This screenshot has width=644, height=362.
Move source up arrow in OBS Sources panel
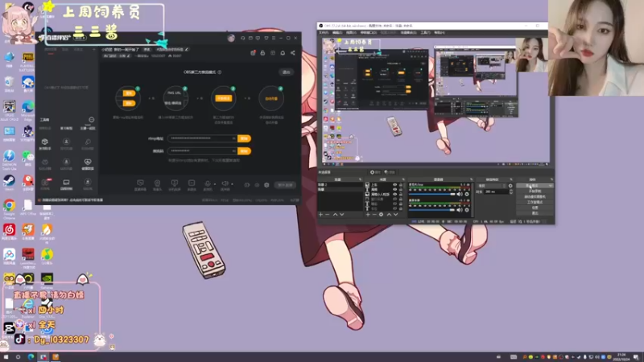tap(389, 215)
